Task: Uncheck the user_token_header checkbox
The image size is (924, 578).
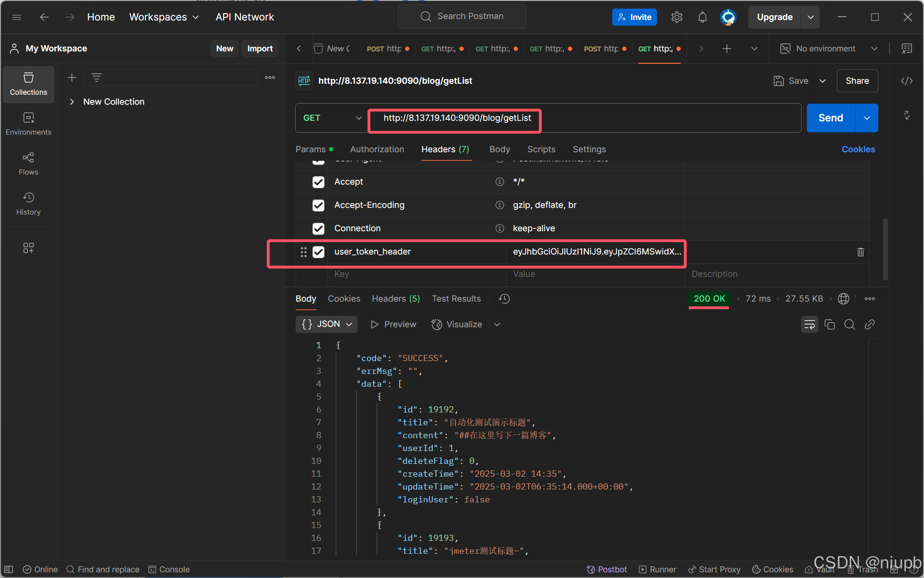Action: 318,252
